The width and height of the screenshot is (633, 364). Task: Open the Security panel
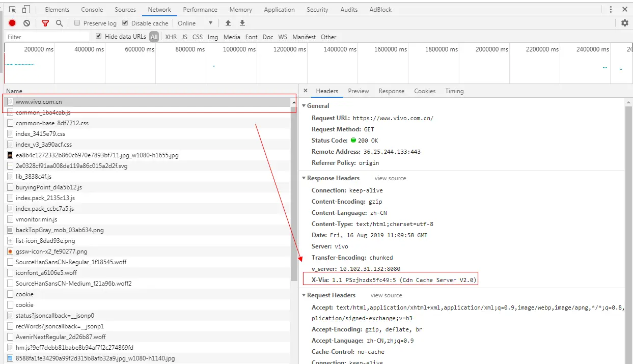318,10
